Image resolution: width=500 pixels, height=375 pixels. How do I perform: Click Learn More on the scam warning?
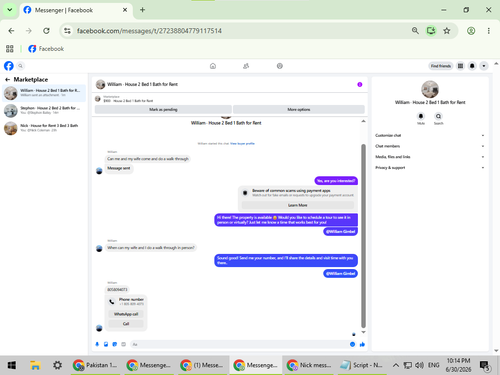[x=298, y=205]
